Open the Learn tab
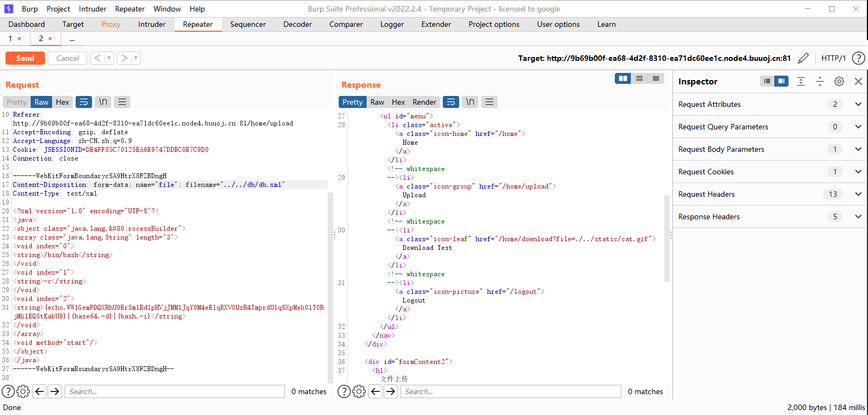 (607, 24)
